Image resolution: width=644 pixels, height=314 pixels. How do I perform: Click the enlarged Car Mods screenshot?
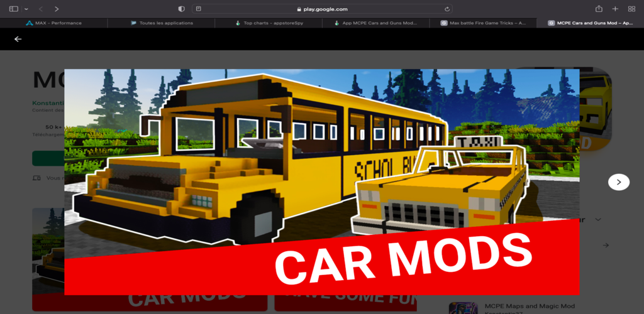click(321, 182)
